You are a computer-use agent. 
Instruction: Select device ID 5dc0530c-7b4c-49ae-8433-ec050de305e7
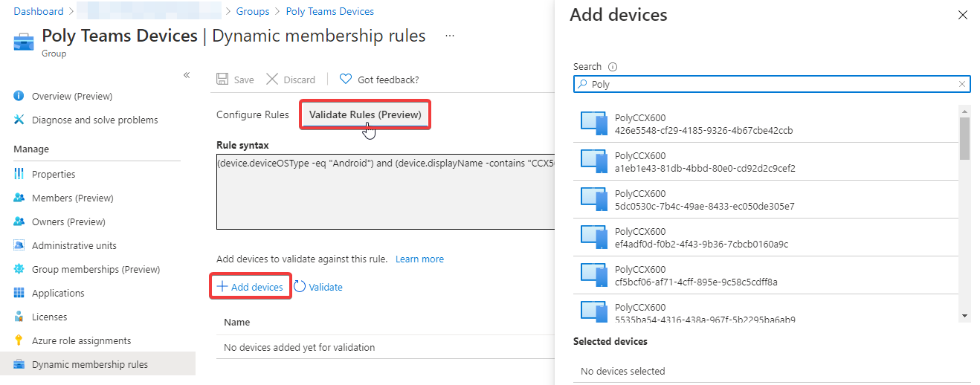(x=705, y=207)
